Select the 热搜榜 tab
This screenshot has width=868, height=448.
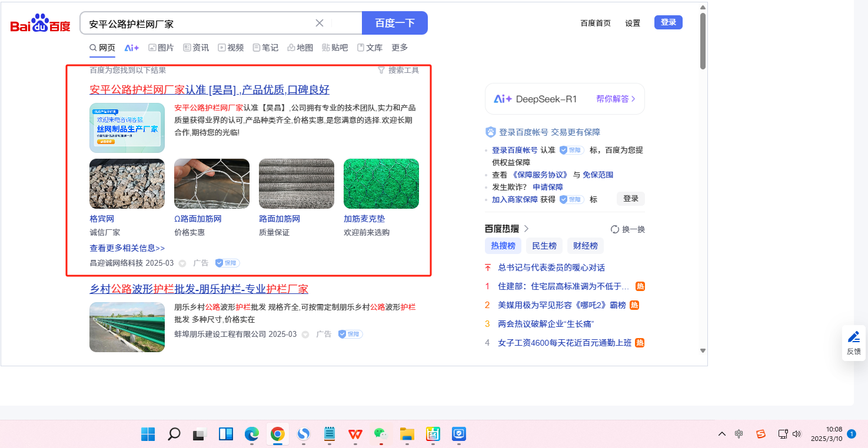point(503,246)
